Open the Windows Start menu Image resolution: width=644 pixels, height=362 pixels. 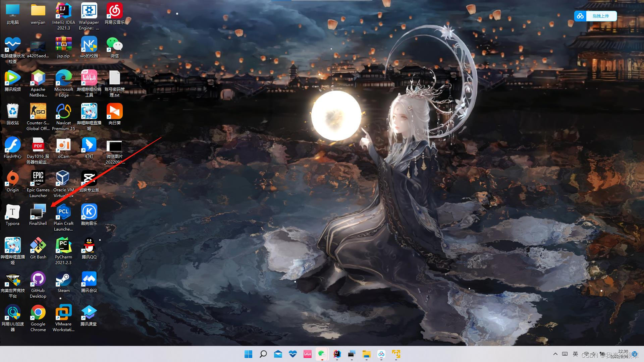248,354
